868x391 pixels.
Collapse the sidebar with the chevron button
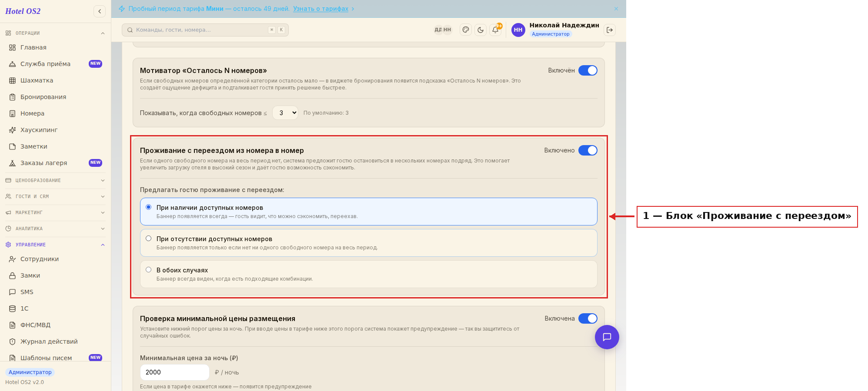[x=100, y=11]
